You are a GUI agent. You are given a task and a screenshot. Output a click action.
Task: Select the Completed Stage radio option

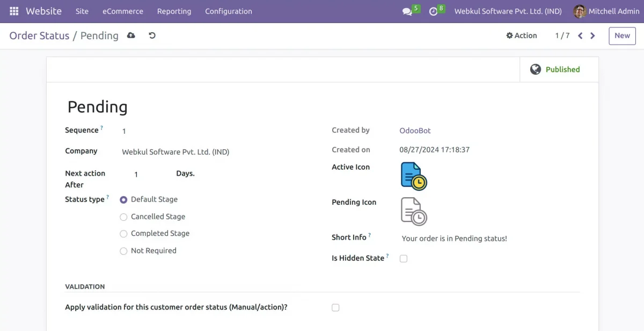[123, 234]
